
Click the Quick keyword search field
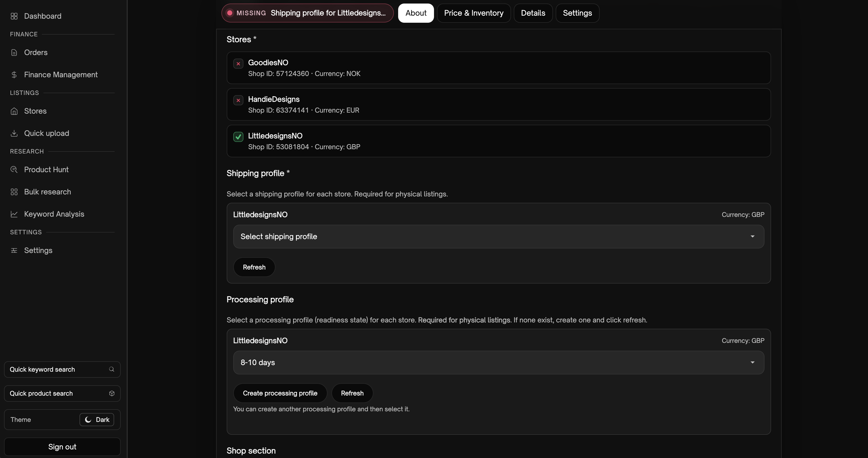click(57, 370)
